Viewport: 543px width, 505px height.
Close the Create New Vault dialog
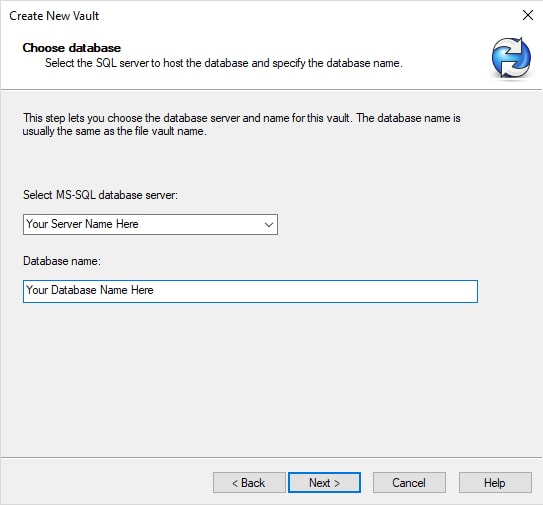point(528,15)
